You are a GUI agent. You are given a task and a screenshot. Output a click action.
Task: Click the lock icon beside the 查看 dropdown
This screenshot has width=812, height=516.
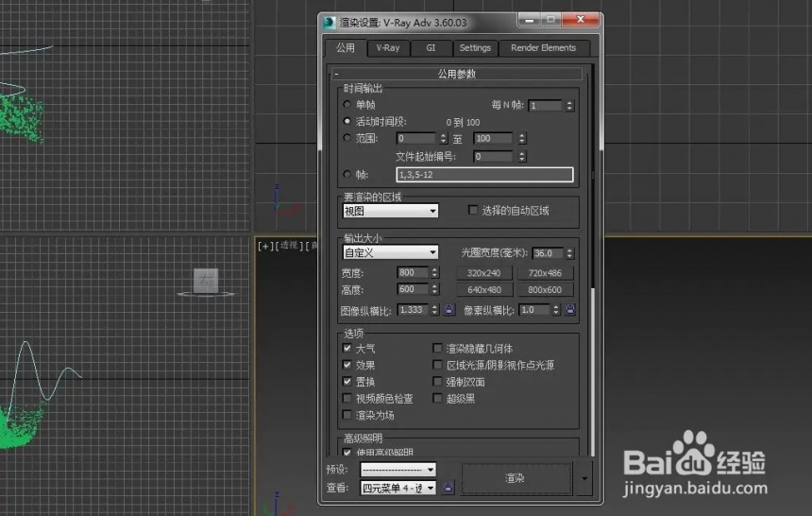click(x=448, y=488)
